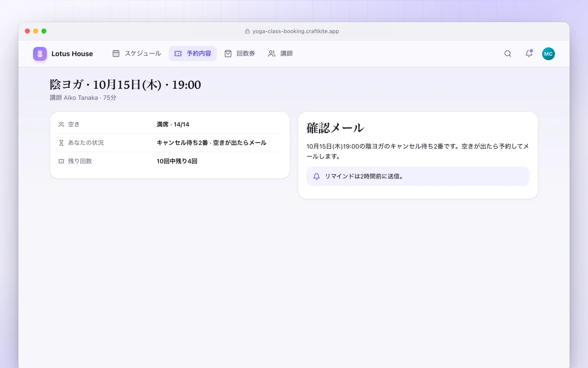Open the search magnifier icon

pyautogui.click(x=508, y=54)
